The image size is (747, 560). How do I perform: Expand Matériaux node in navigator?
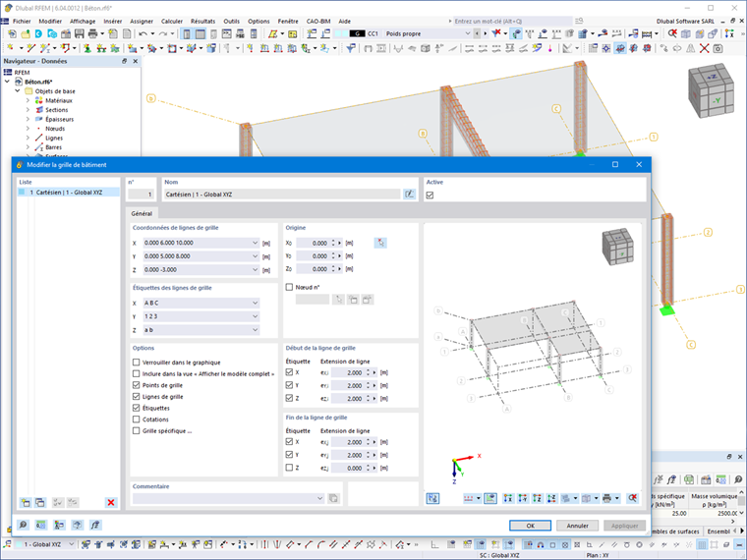pos(28,100)
